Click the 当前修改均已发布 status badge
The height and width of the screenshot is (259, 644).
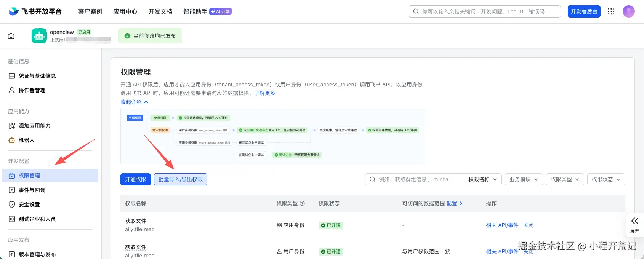pyautogui.click(x=150, y=36)
